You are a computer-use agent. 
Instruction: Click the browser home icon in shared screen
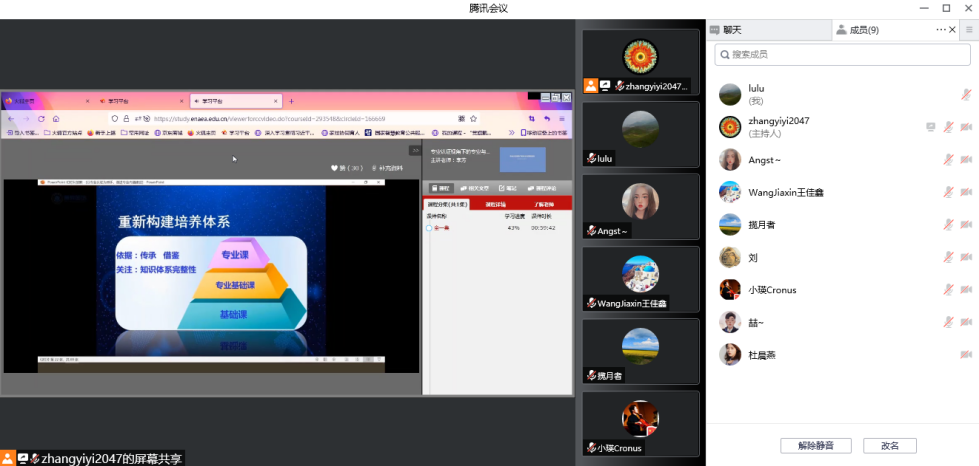pos(56,119)
